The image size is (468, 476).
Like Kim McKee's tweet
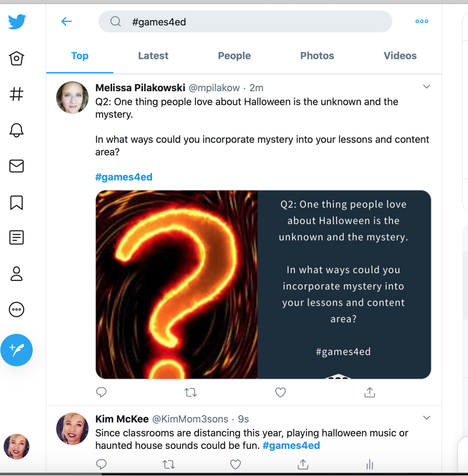(235, 464)
